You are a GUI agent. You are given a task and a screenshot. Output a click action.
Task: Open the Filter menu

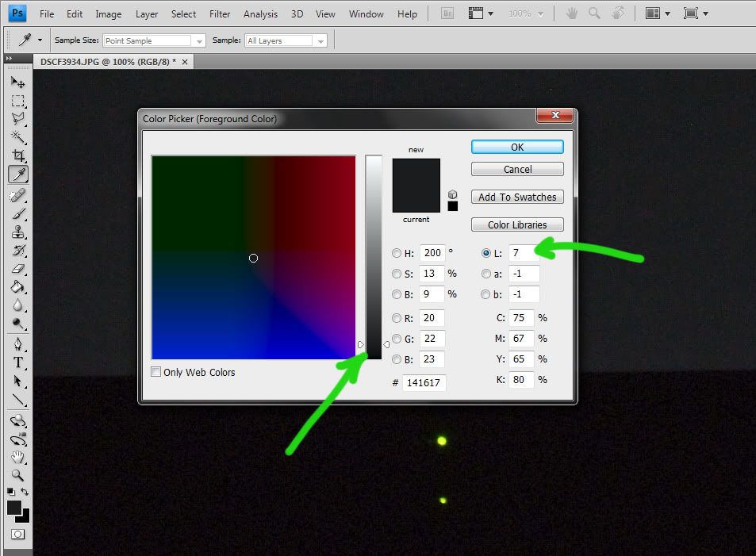point(220,13)
